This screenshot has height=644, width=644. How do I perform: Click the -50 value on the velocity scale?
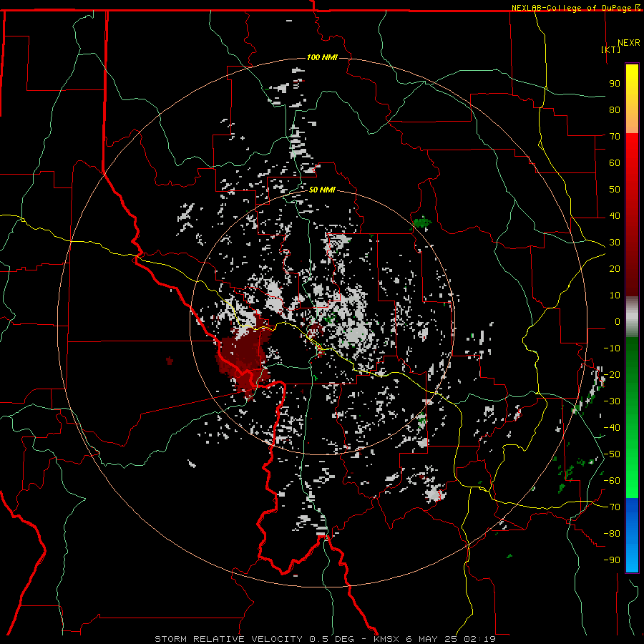coord(612,454)
